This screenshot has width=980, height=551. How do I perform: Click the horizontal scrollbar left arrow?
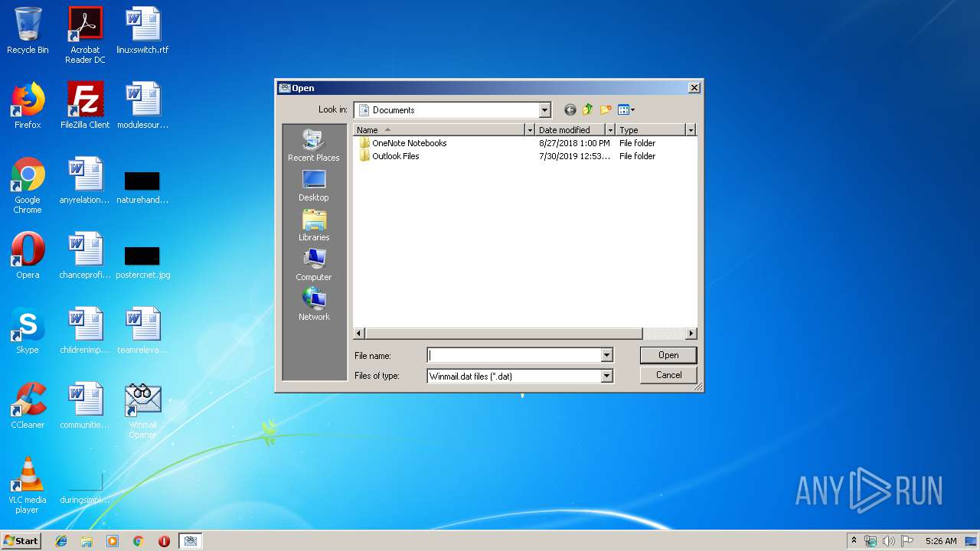359,334
